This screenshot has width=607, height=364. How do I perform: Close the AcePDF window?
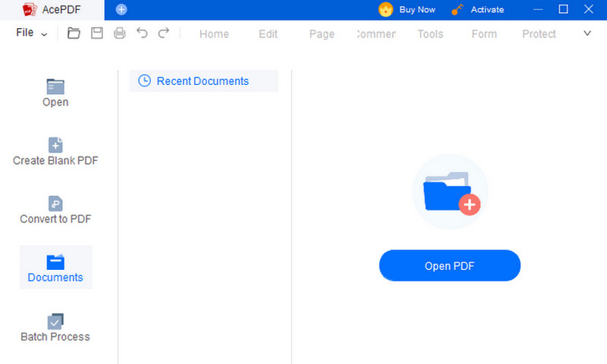589,10
